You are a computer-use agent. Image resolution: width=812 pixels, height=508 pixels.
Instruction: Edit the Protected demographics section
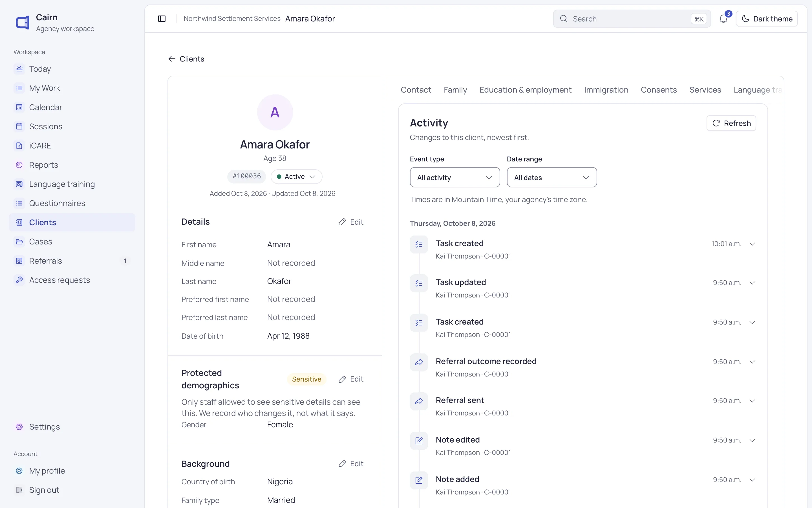(x=351, y=379)
